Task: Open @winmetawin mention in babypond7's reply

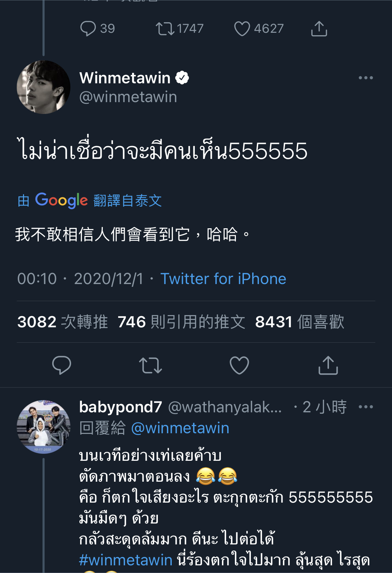Action: (180, 428)
